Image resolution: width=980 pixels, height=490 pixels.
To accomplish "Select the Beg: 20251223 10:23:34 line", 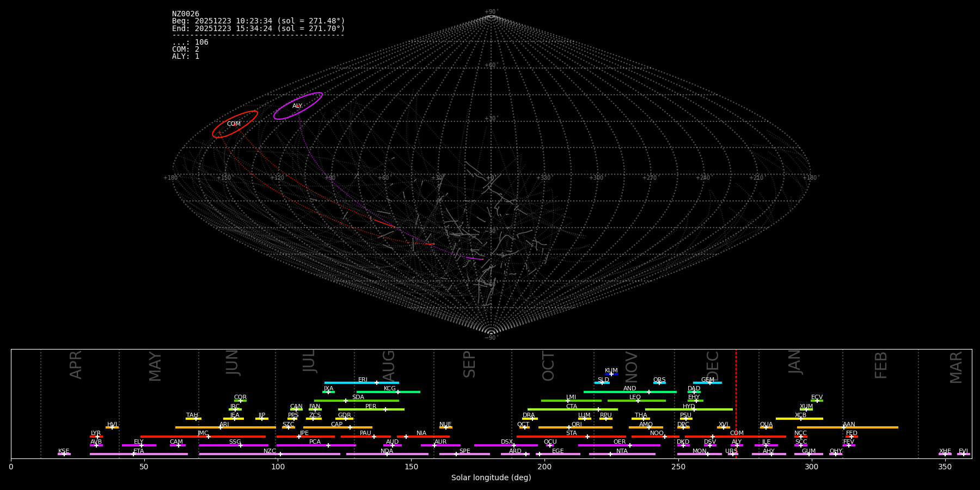I will pos(259,21).
